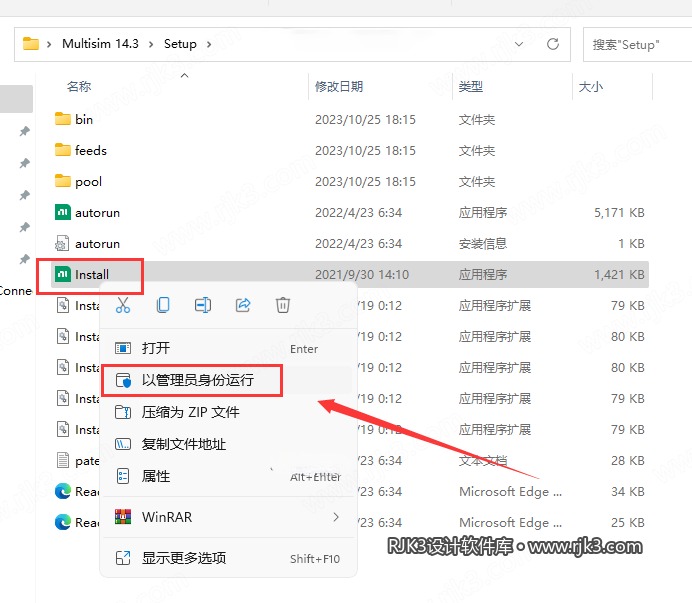Click Multisim 14.3 breadcrumb link
Viewport: 692px width, 603px height.
[x=100, y=44]
